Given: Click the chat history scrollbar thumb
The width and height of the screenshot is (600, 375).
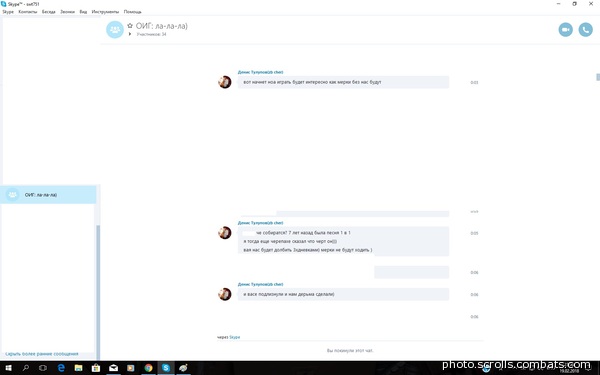Looking at the screenshot, I should pyautogui.click(x=598, y=77).
